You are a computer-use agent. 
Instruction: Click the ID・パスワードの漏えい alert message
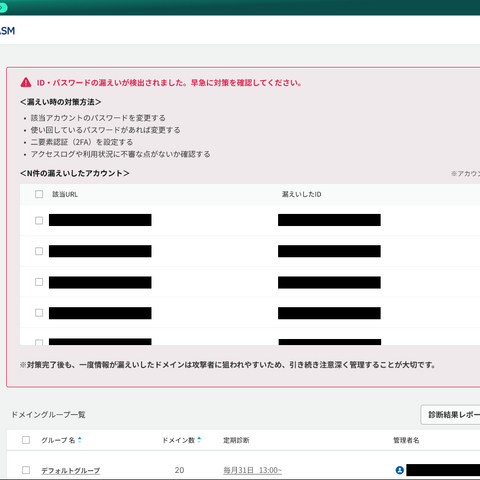pos(169,83)
